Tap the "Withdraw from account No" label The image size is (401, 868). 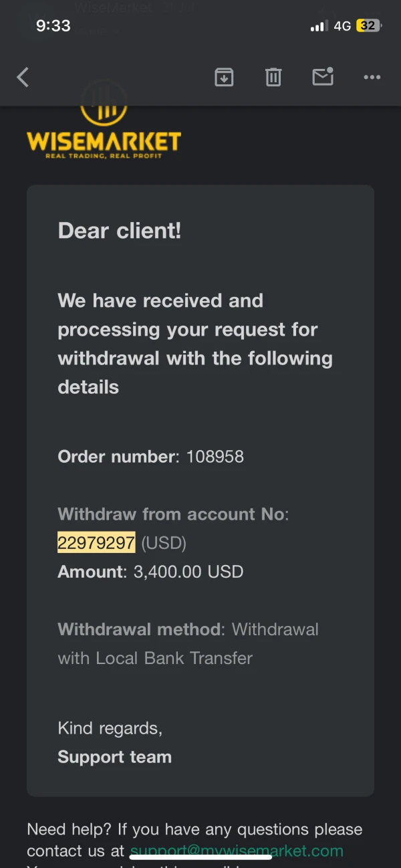pyautogui.click(x=171, y=514)
